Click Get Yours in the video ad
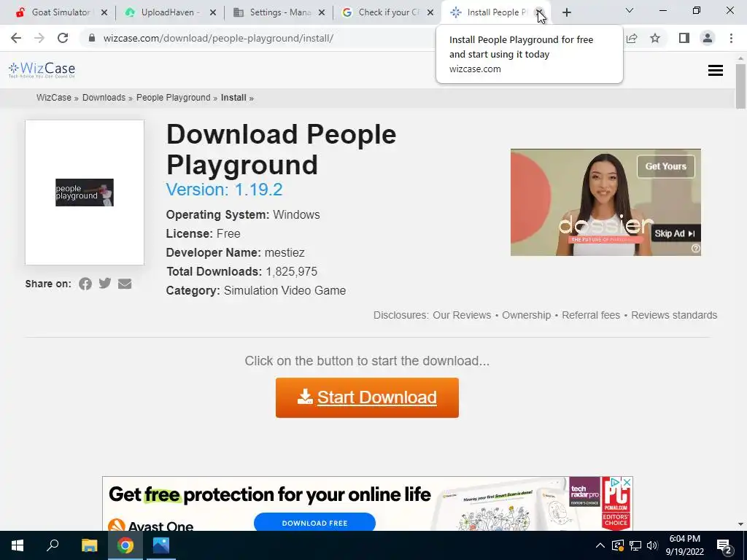747x560 pixels. [x=665, y=166]
